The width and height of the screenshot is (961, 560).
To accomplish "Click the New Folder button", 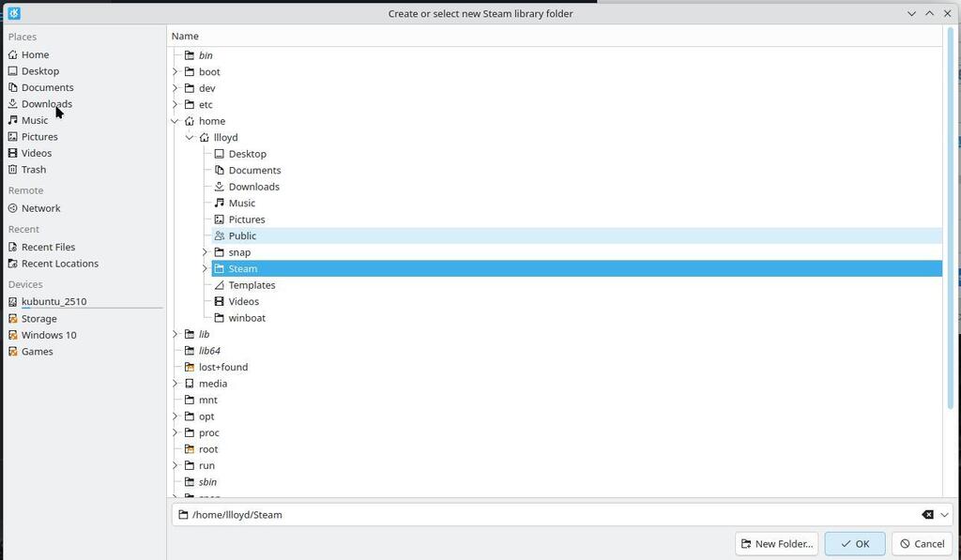I will point(776,543).
